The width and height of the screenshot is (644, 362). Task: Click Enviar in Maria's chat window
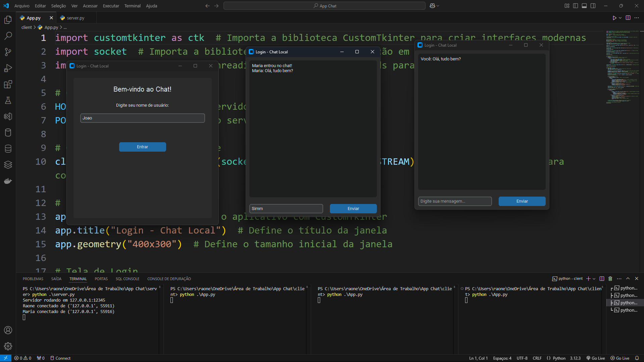click(353, 209)
